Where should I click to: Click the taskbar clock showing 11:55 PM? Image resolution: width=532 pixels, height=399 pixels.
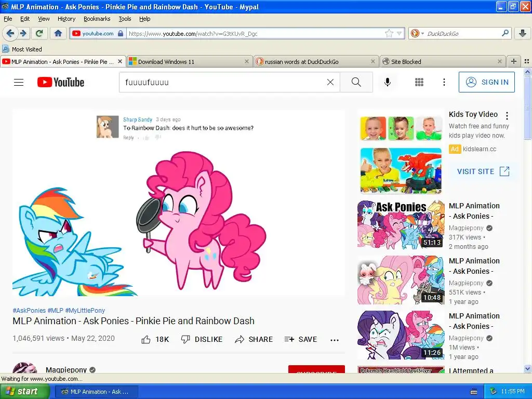coord(513,392)
